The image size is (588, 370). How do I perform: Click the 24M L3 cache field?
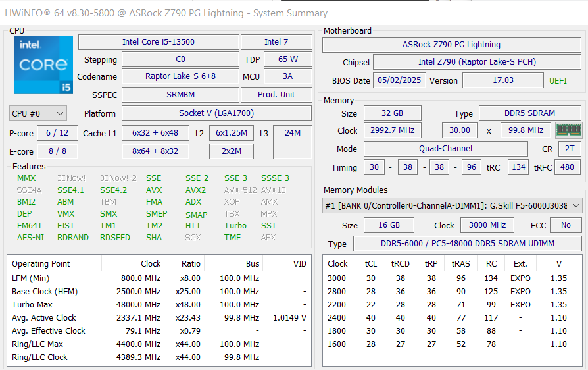(x=292, y=133)
